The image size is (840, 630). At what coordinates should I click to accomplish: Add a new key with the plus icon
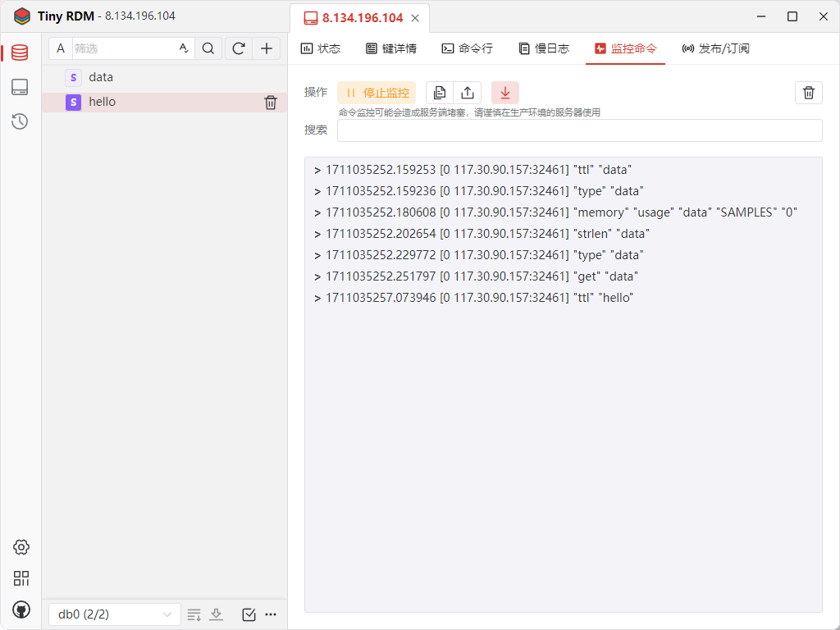coord(267,48)
